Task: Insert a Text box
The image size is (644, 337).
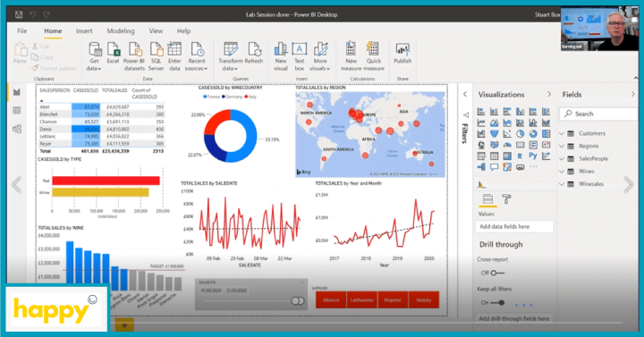Action: (300, 56)
